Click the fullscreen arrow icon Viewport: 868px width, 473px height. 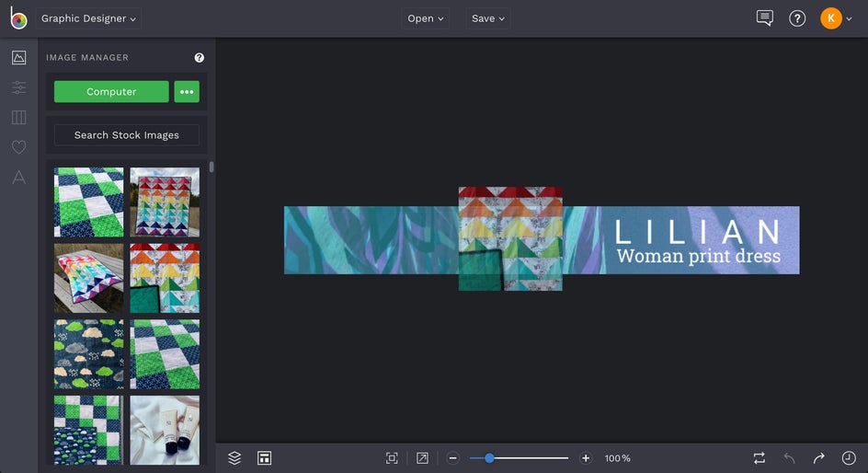[422, 458]
